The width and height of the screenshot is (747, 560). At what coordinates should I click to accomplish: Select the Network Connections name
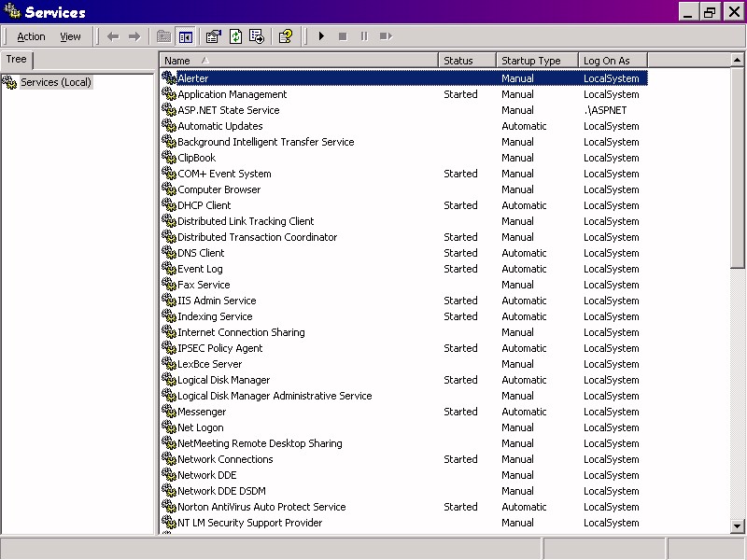225,459
